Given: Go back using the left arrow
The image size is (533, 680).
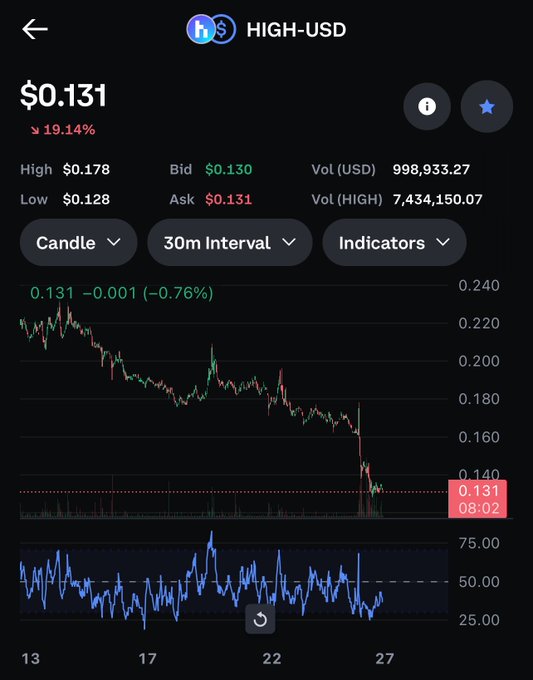Looking at the screenshot, I should [35, 29].
